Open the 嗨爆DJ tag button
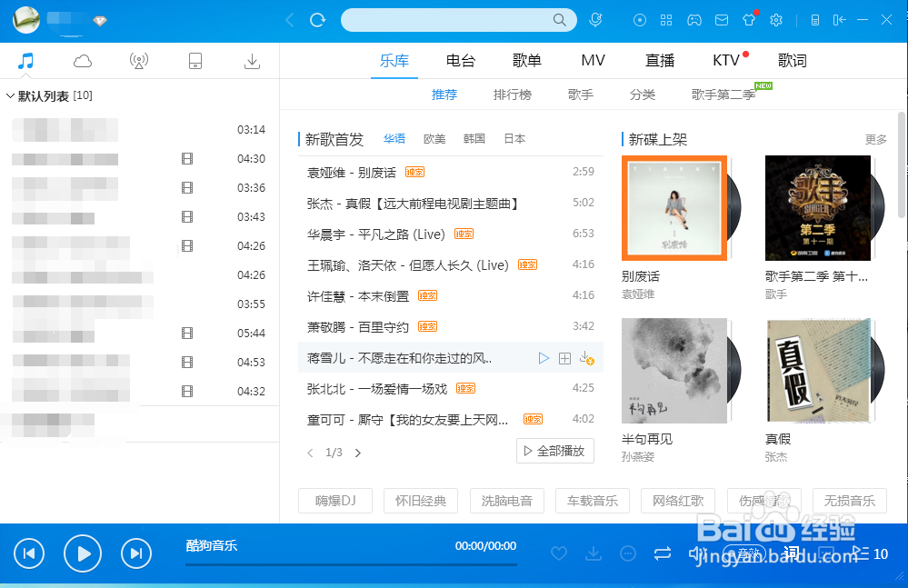Screen dimensions: 908x588 click(x=335, y=501)
